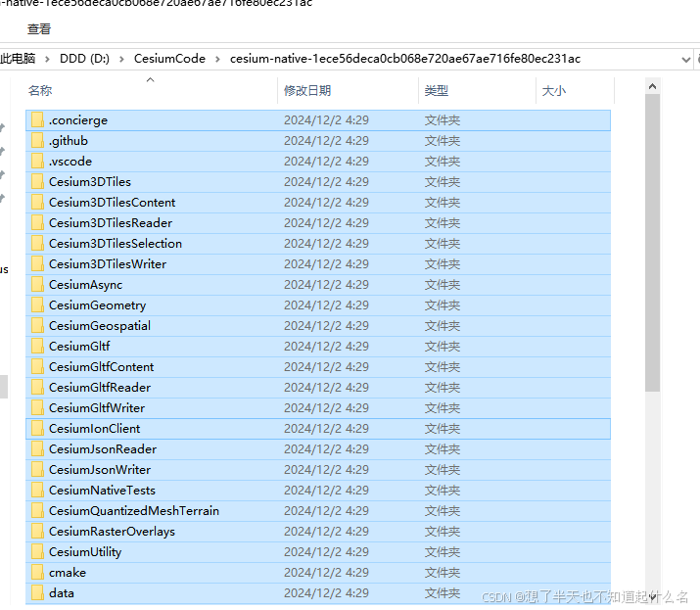This screenshot has width=700, height=610.
Task: Open the 查看 ribbon tab
Action: point(39,29)
